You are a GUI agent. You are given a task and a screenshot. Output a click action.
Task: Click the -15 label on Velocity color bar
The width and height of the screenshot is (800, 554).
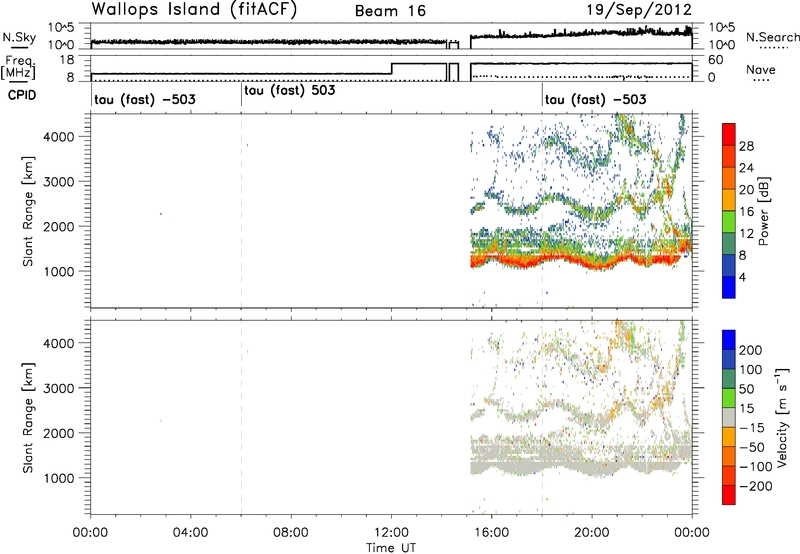pyautogui.click(x=752, y=428)
